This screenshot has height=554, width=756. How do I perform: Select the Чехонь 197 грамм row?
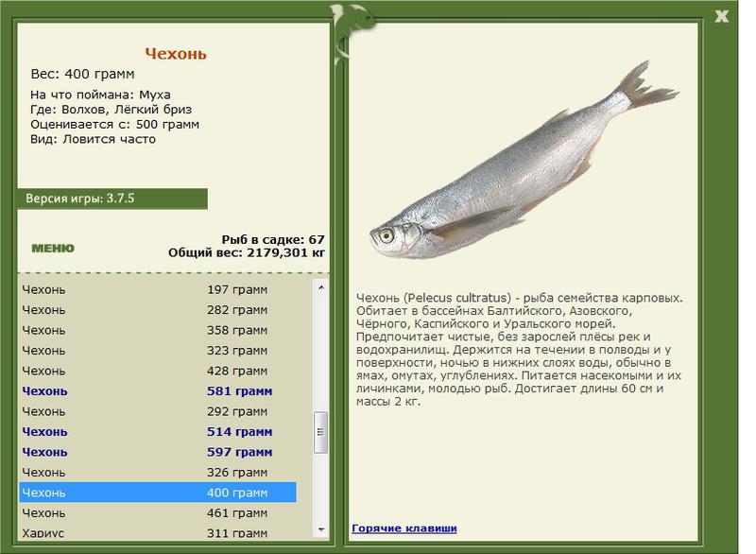pyautogui.click(x=158, y=290)
